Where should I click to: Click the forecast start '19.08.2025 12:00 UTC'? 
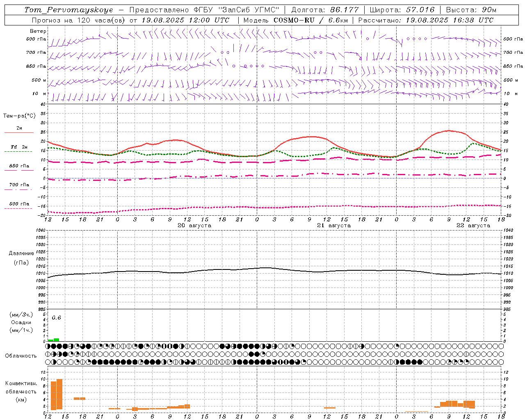[185, 20]
